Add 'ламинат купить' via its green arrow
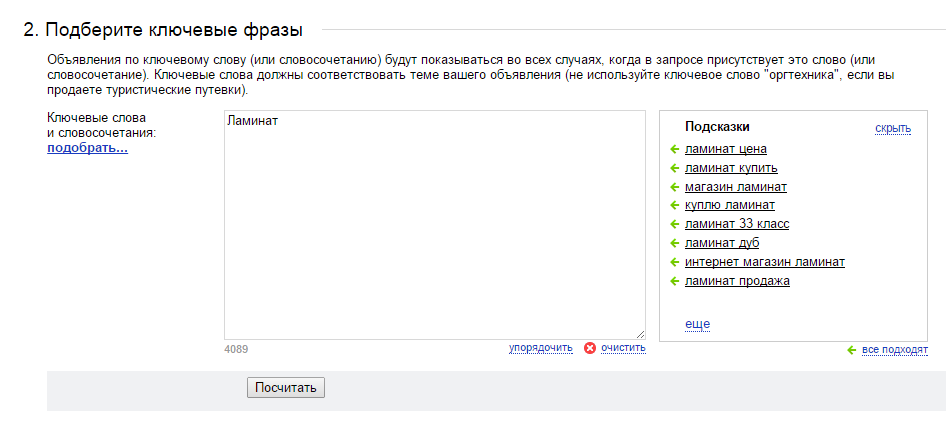Image resolution: width=946 pixels, height=423 pixels. click(x=675, y=168)
